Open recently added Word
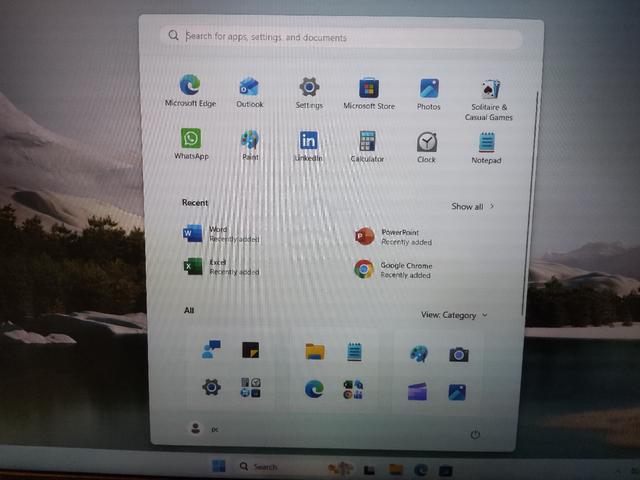The image size is (640, 480). (x=221, y=234)
